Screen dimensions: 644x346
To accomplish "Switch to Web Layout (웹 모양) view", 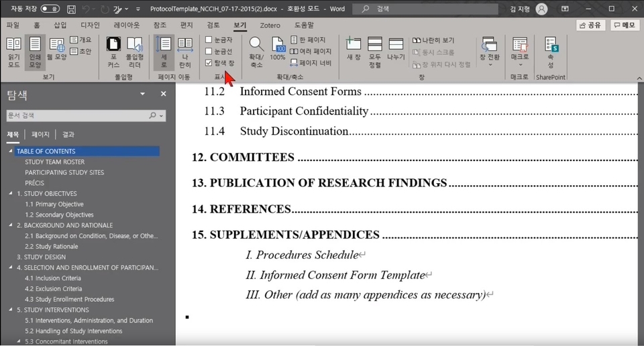I will point(56,49).
